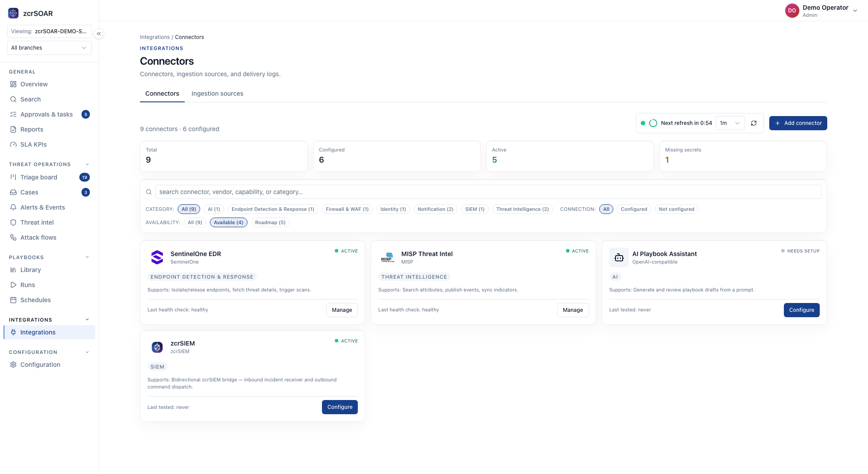Select the Connectors tab

[162, 93]
